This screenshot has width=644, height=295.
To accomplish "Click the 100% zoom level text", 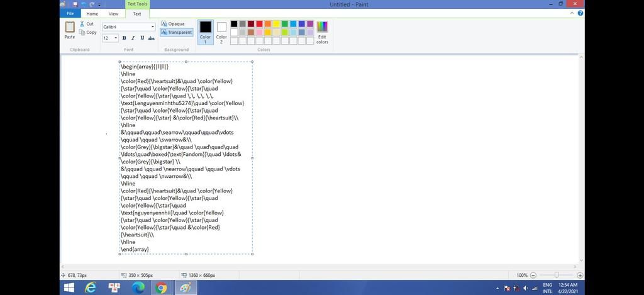I will click(x=522, y=276).
